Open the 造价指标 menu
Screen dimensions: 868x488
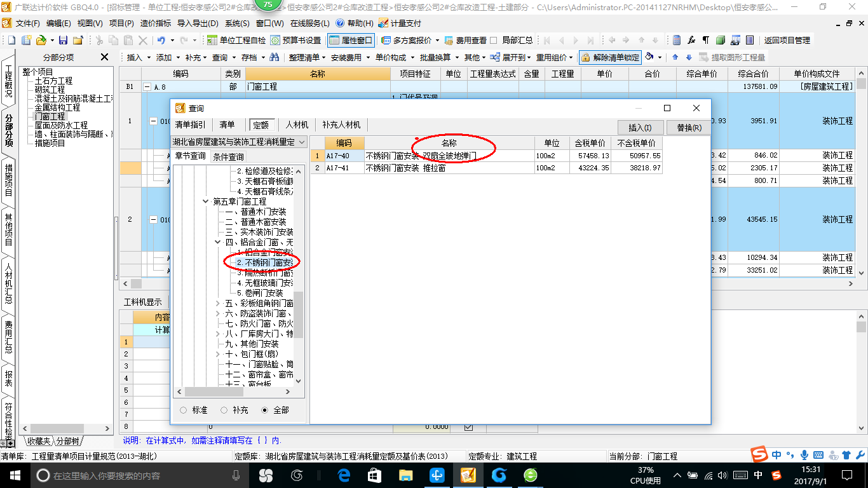[x=155, y=23]
